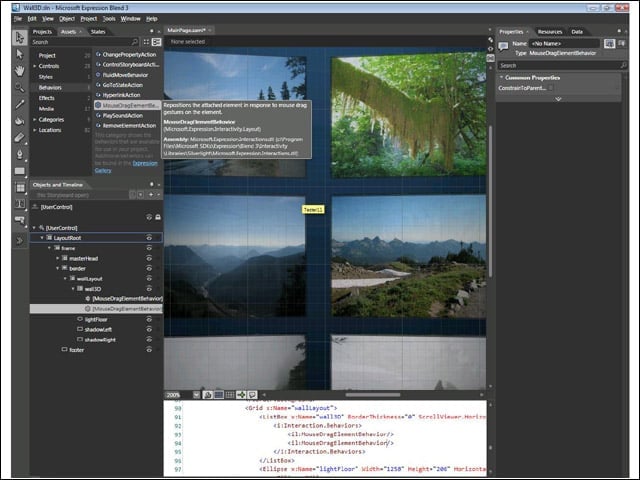
Task: Select the Effects asset category
Action: tap(46, 98)
